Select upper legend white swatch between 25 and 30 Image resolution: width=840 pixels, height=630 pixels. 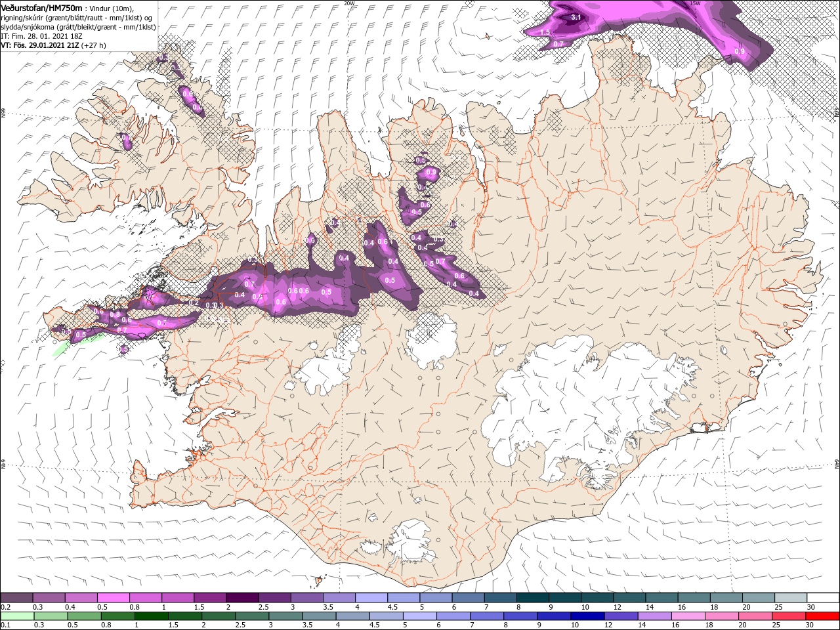(x=791, y=598)
